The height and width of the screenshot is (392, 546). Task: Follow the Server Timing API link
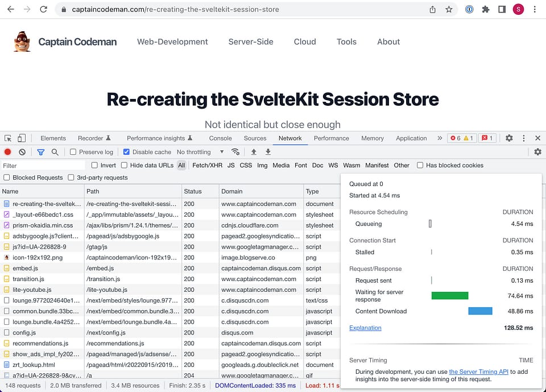pos(478,372)
